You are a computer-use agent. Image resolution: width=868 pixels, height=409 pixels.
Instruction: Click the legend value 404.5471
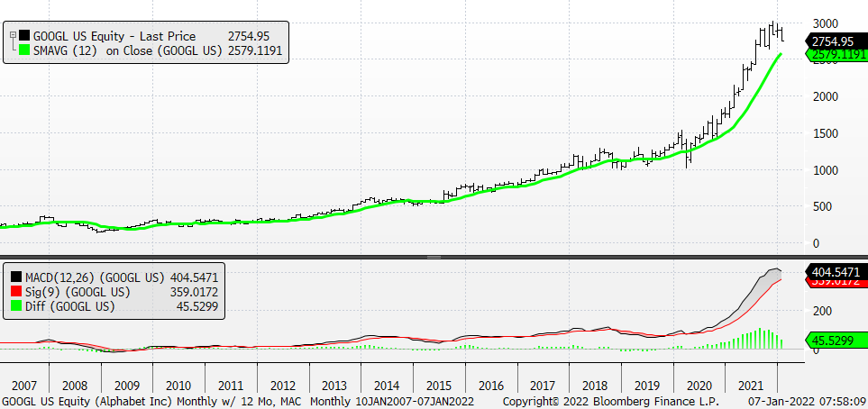pos(193,277)
